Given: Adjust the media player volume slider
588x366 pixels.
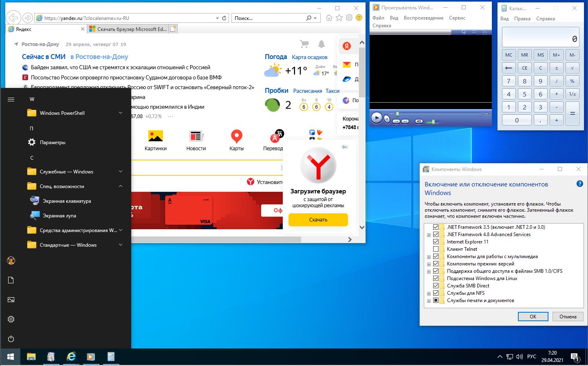Looking at the screenshot, I should tap(433, 121).
